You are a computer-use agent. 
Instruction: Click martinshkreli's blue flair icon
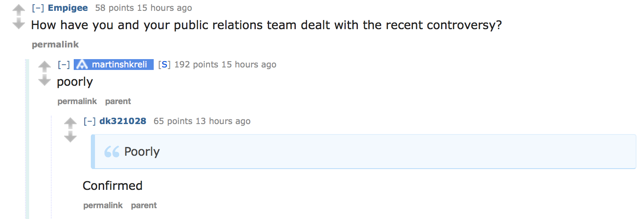click(x=83, y=65)
